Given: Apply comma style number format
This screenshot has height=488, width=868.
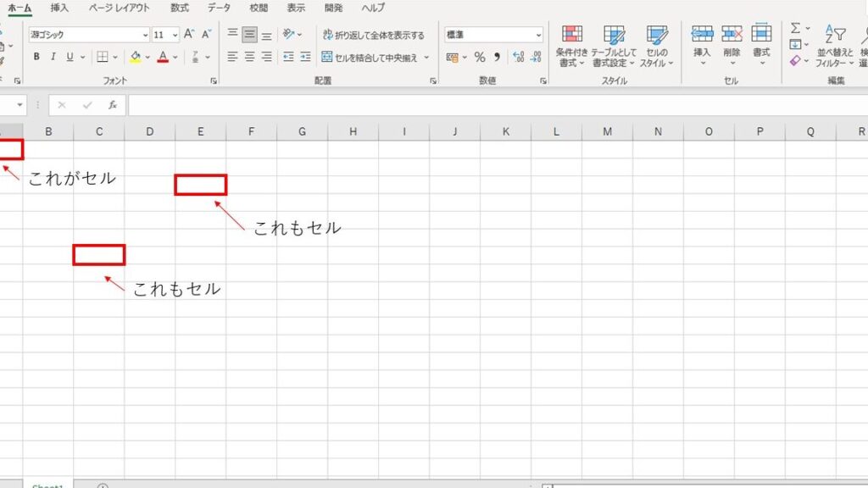Looking at the screenshot, I should click(497, 57).
